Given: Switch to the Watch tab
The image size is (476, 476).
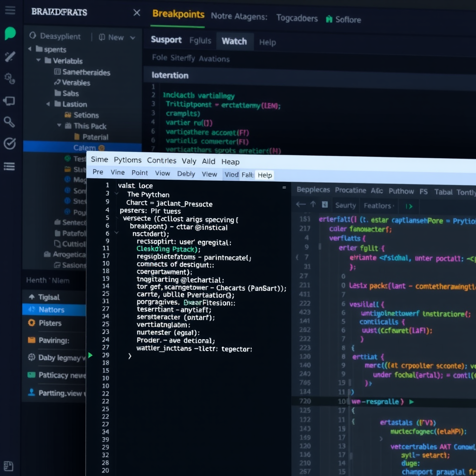Looking at the screenshot, I should tap(235, 41).
